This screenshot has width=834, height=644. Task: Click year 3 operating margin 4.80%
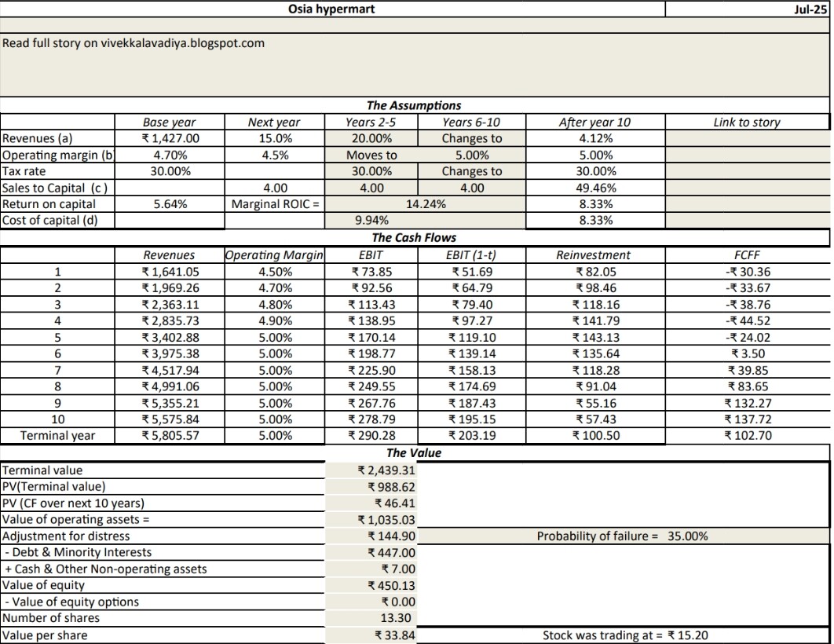click(275, 305)
